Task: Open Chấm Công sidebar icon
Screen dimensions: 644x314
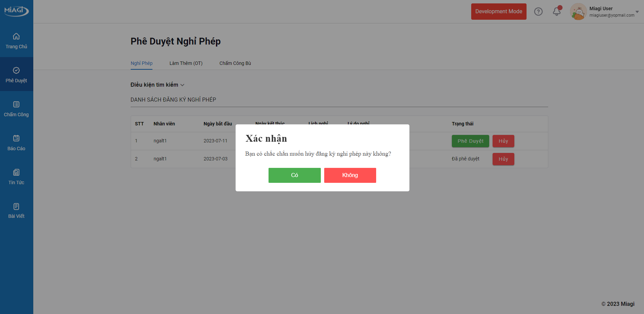Action: click(x=16, y=104)
